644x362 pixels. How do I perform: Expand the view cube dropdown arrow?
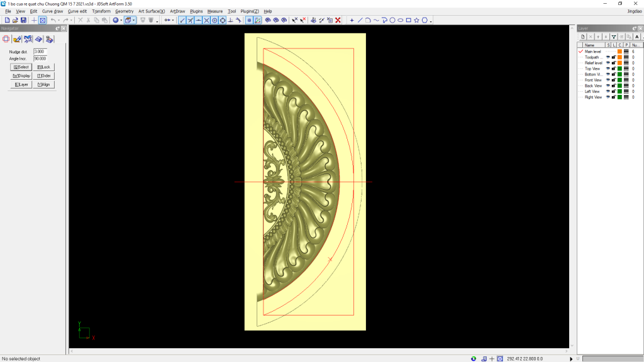(x=134, y=20)
